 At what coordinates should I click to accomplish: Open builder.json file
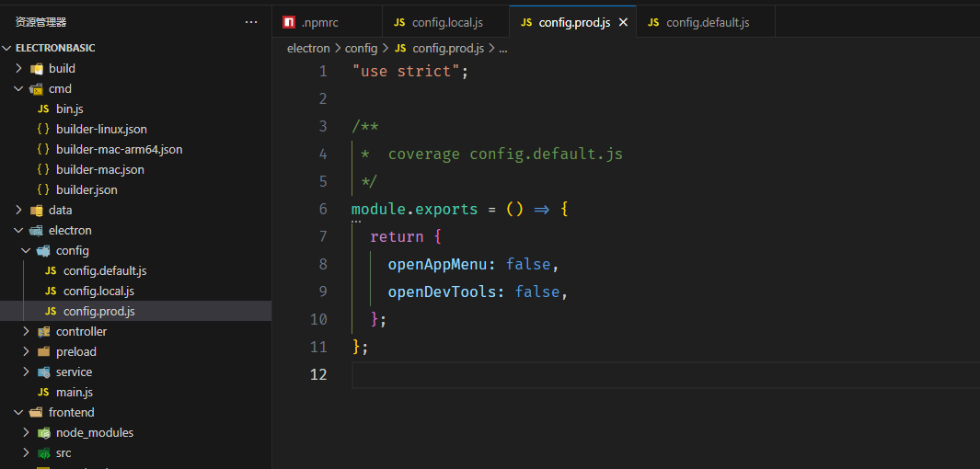coord(86,189)
